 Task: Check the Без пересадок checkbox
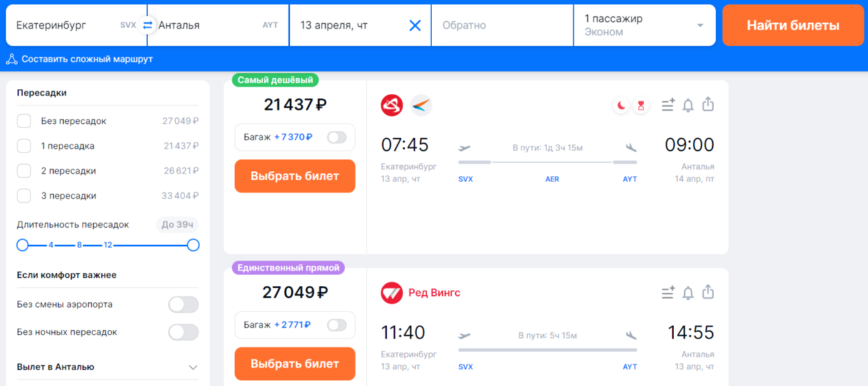click(24, 121)
